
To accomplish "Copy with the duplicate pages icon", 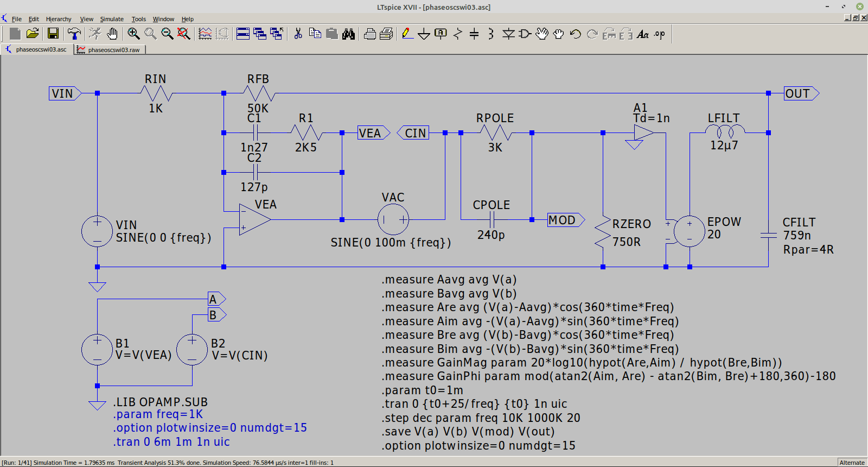I will [x=315, y=34].
